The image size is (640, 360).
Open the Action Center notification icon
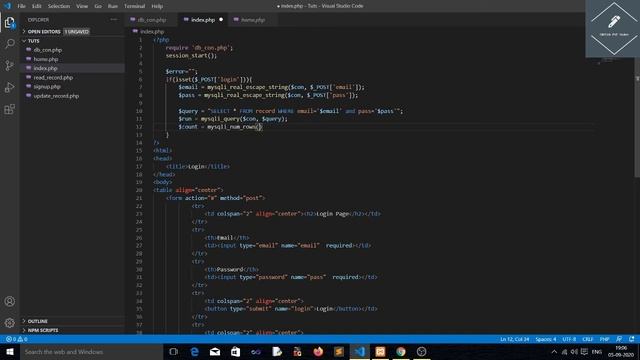[x=584, y=351]
